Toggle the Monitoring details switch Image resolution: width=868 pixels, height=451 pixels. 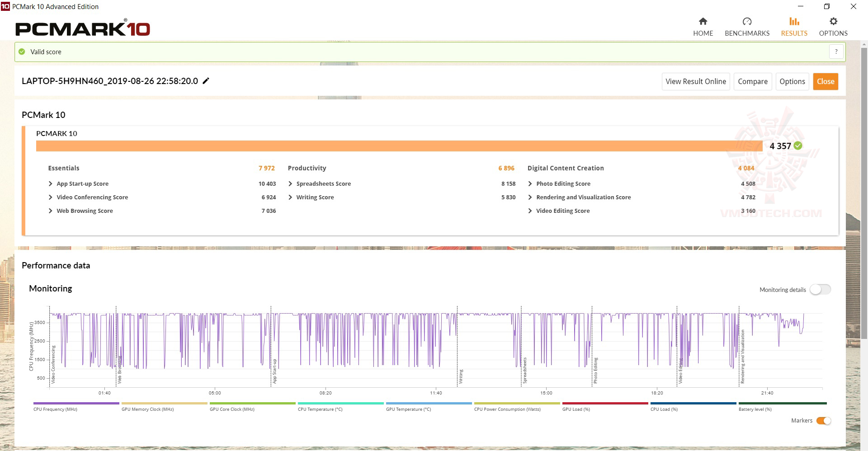820,290
